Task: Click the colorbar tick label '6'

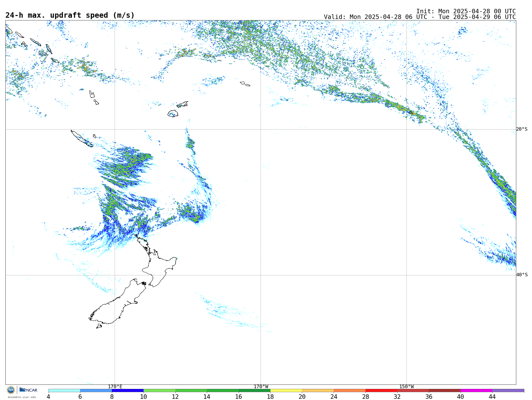Action: click(x=80, y=397)
